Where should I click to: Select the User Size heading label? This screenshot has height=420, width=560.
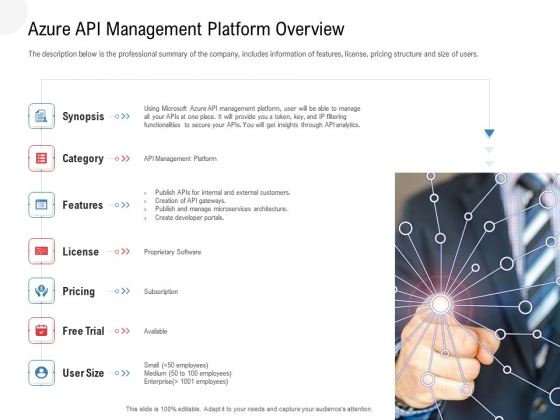click(x=83, y=373)
